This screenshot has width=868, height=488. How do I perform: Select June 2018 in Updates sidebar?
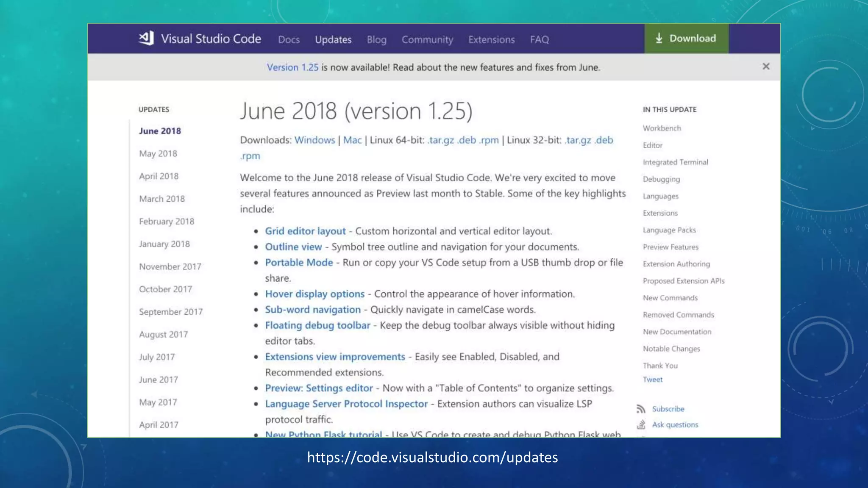pyautogui.click(x=160, y=131)
